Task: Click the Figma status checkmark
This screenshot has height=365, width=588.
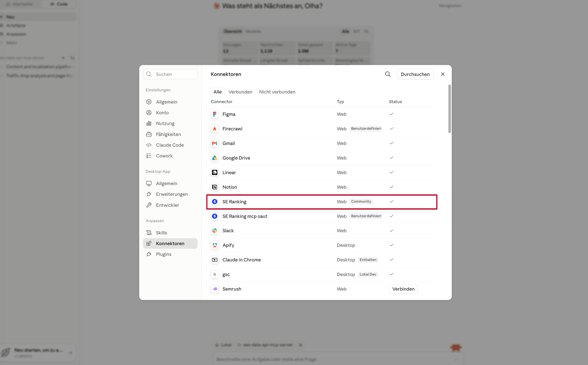Action: (x=392, y=114)
